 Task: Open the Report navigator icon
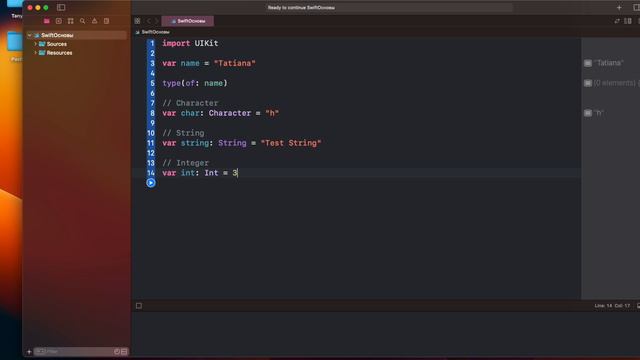pyautogui.click(x=107, y=21)
